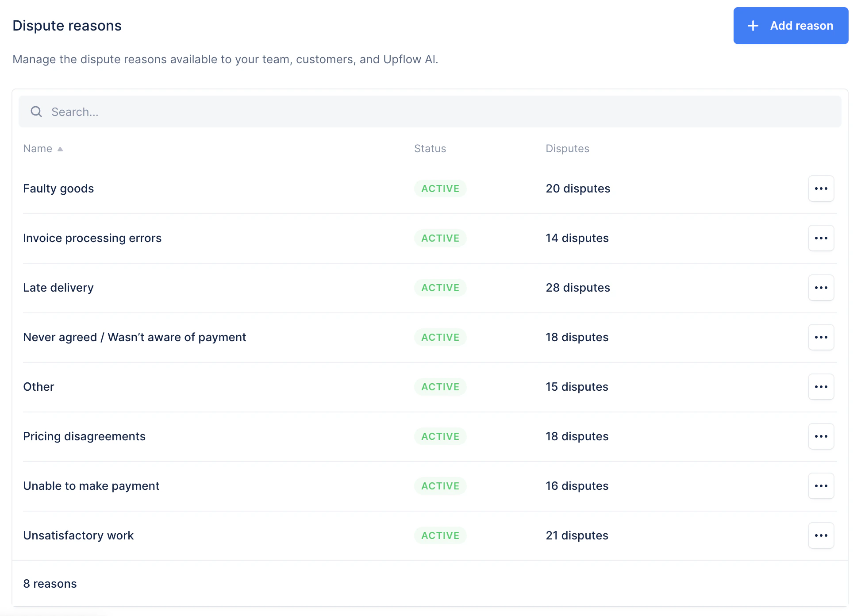Select the Unsatisfactory work name

(x=78, y=535)
